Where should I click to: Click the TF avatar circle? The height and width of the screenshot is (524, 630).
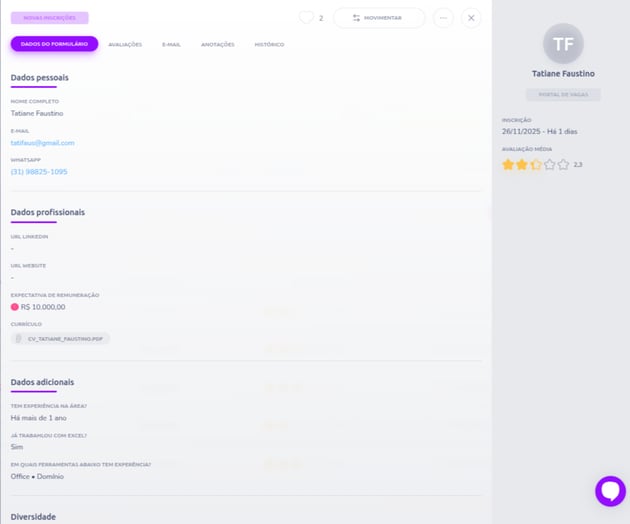tap(563, 44)
